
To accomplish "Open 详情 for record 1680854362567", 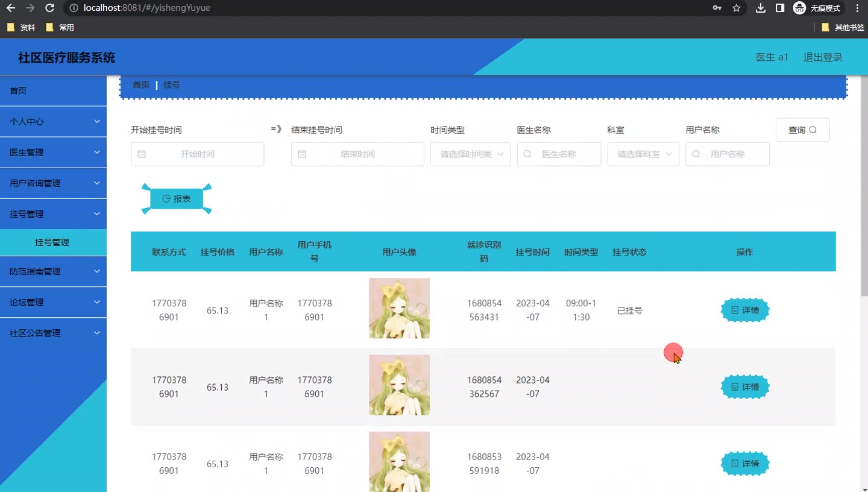I will click(x=745, y=386).
